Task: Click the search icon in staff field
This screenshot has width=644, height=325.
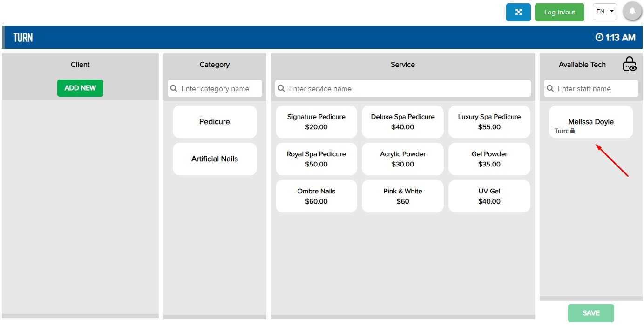Action: [550, 88]
